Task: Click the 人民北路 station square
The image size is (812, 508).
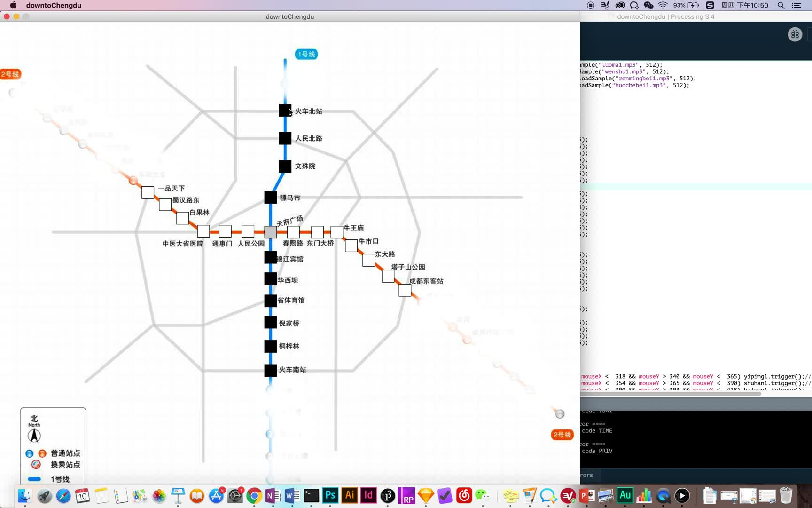Action: point(285,138)
